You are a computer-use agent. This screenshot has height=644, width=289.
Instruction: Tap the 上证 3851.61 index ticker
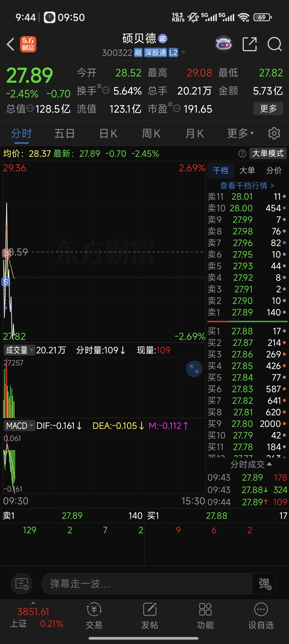(36, 617)
